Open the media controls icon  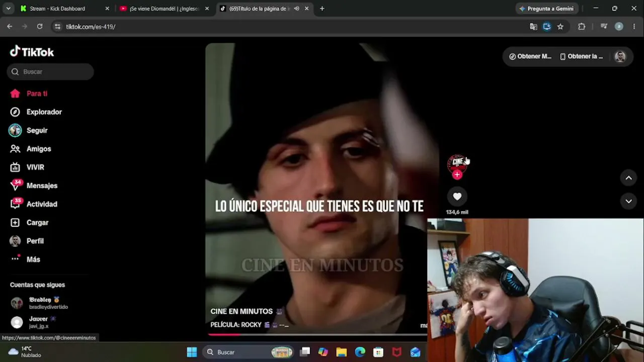click(x=604, y=27)
